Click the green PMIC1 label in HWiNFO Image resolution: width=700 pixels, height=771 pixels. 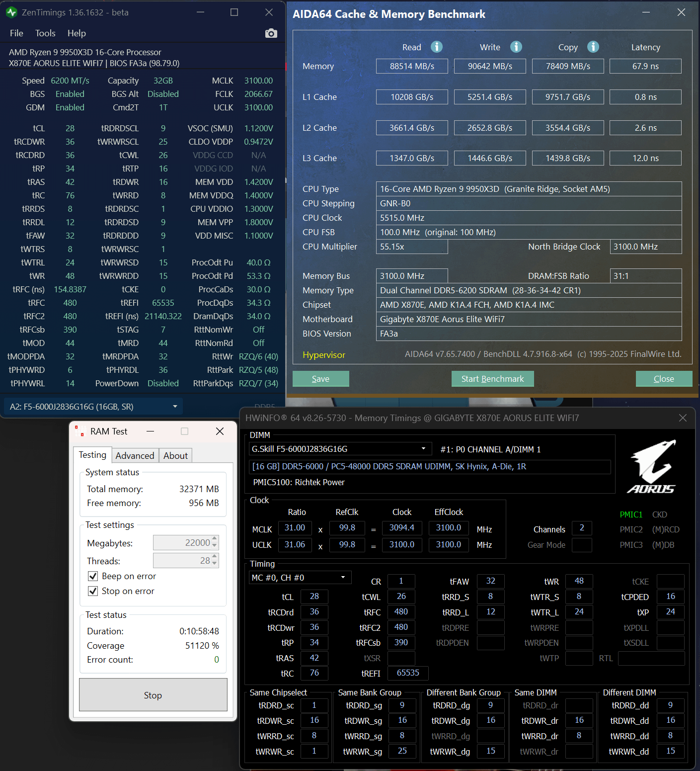coord(631,514)
